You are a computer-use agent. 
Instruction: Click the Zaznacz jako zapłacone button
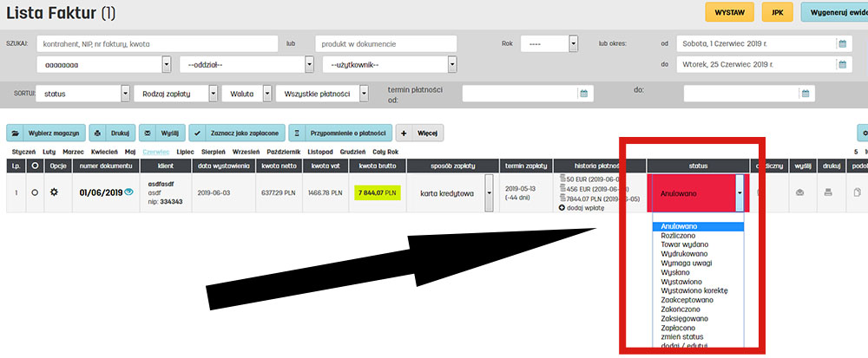pyautogui.click(x=235, y=133)
